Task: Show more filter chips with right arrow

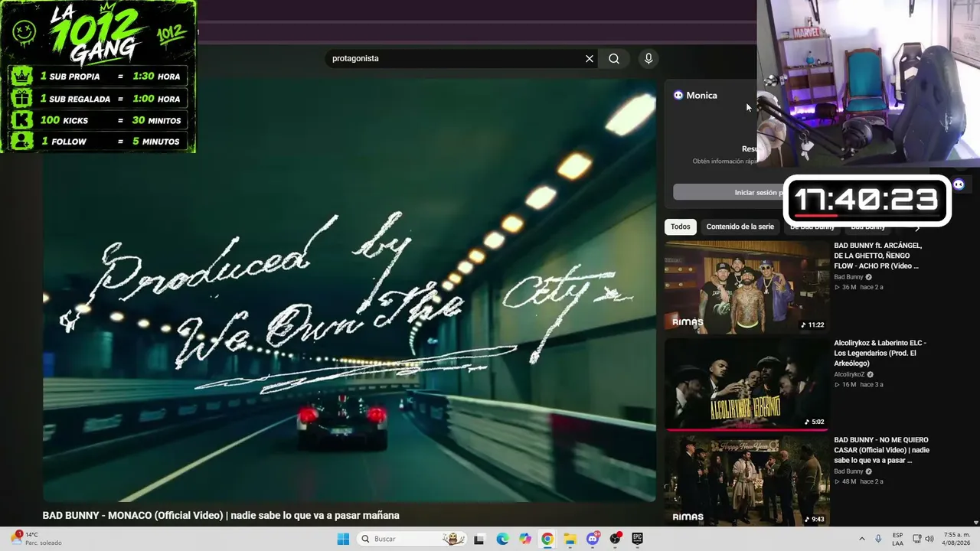Action: click(917, 227)
